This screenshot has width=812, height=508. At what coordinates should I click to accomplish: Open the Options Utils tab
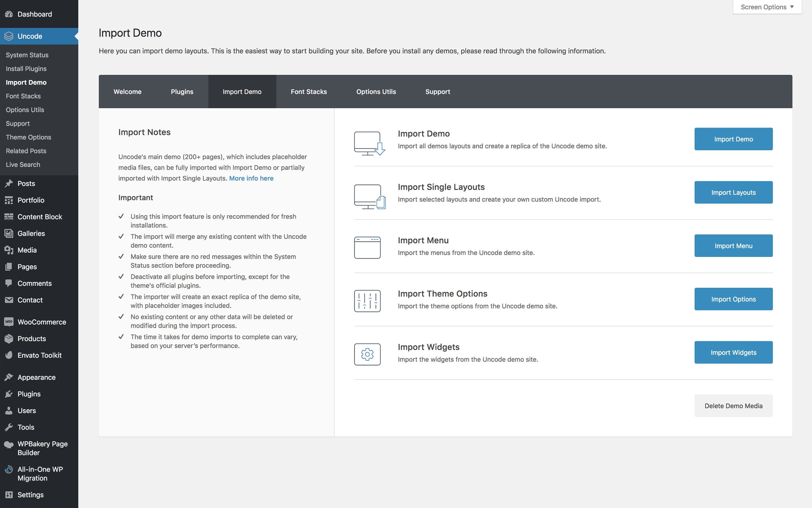pos(376,92)
